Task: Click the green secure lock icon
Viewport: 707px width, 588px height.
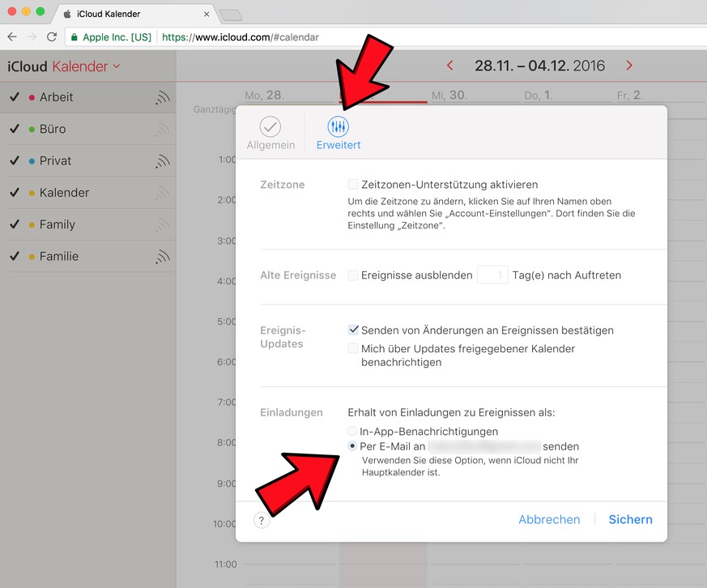Action: coord(75,37)
